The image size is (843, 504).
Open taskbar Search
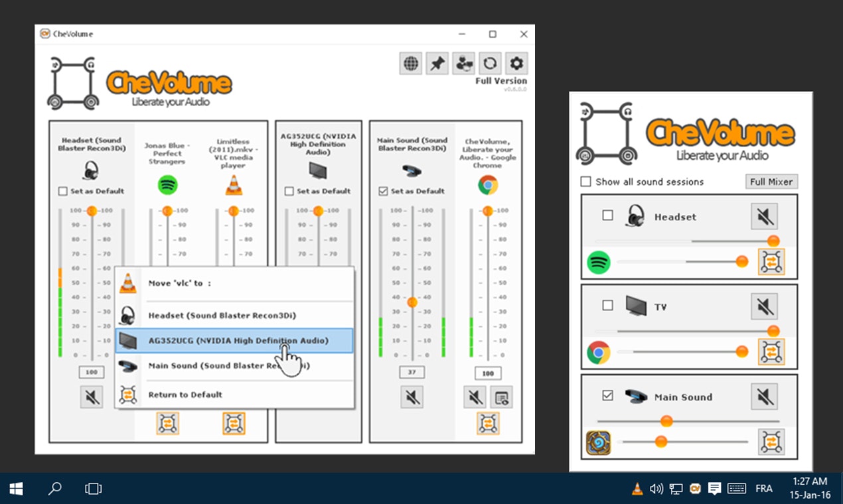[x=55, y=489]
